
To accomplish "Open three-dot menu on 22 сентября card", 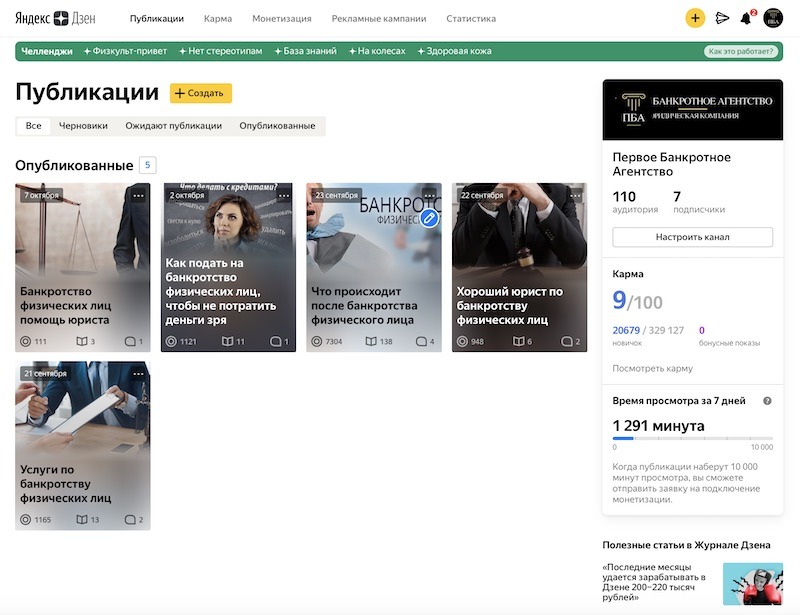I will 576,195.
